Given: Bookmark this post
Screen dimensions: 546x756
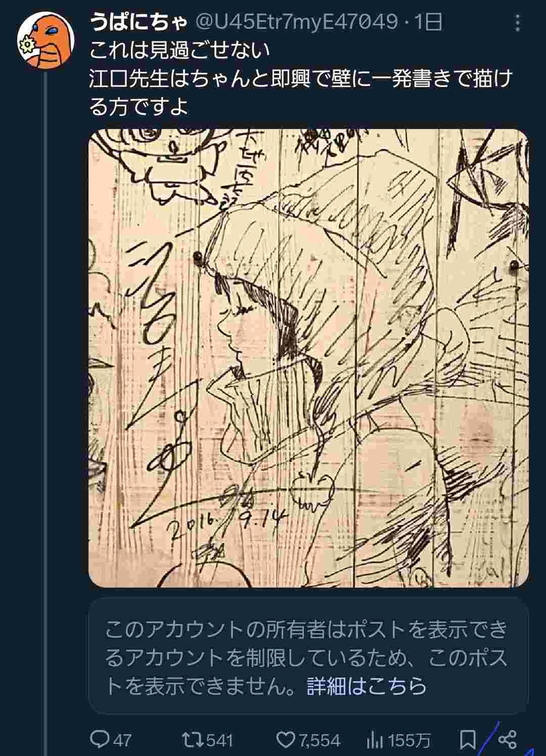Looking at the screenshot, I should tap(468, 740).
